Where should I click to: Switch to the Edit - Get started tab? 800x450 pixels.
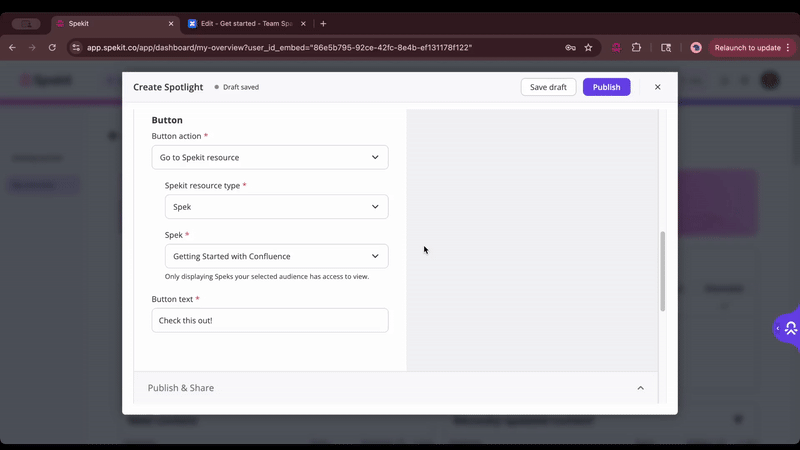click(x=245, y=23)
